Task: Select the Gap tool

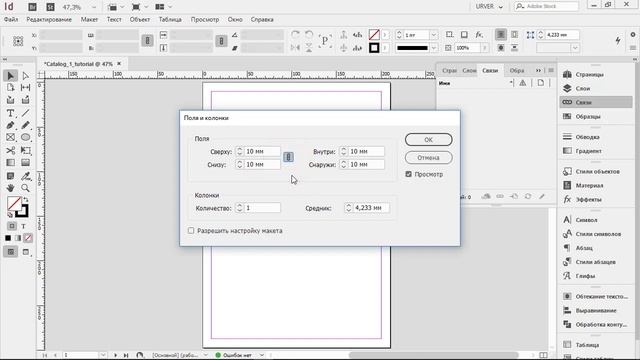Action: tap(25, 88)
